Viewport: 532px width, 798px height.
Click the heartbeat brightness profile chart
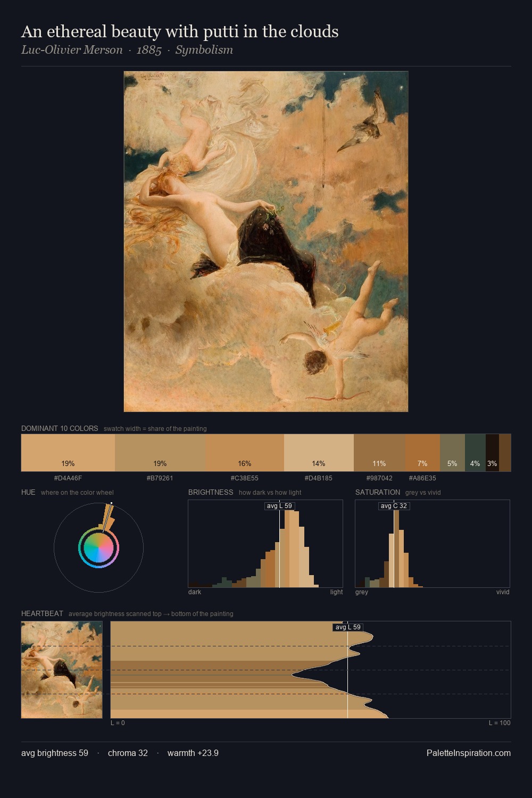coord(311,670)
